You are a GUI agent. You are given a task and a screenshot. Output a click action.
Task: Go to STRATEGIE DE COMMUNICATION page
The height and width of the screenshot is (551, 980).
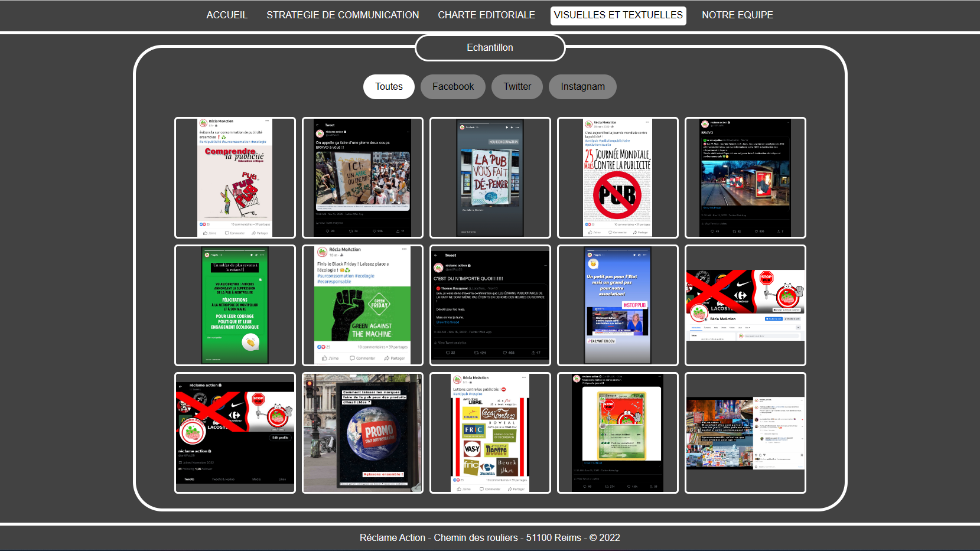pos(342,15)
